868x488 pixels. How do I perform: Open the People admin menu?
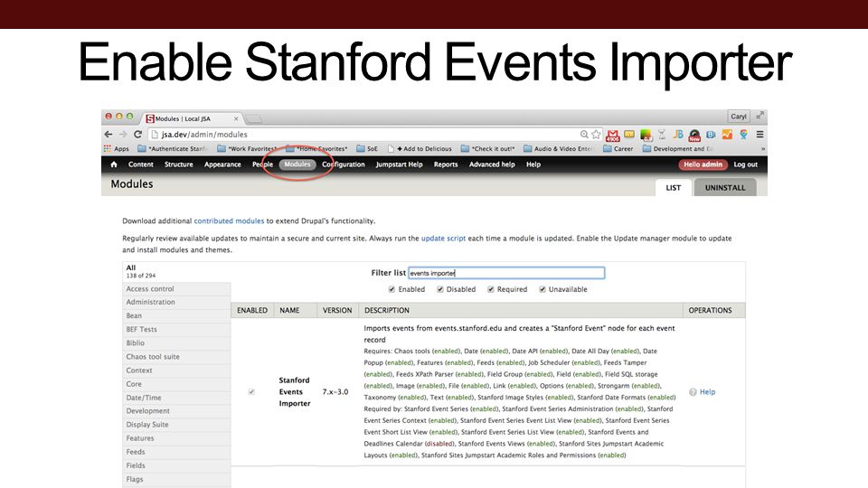(x=262, y=164)
